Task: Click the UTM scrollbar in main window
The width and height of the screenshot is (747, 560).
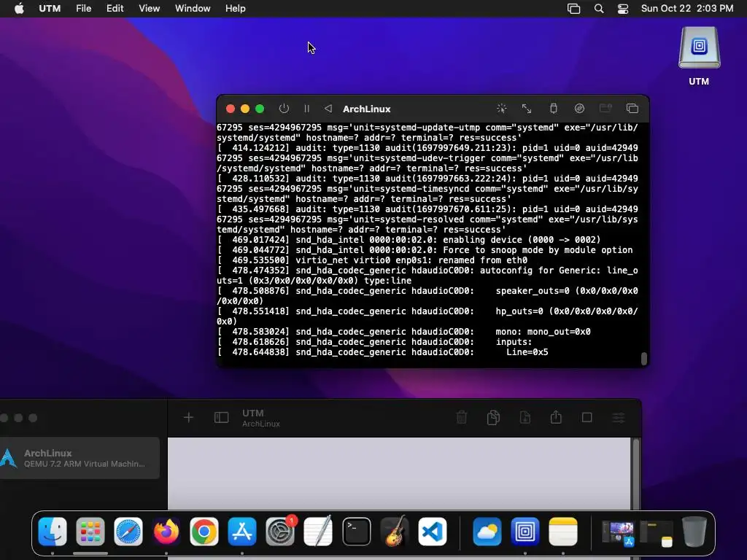Action: (x=635, y=474)
